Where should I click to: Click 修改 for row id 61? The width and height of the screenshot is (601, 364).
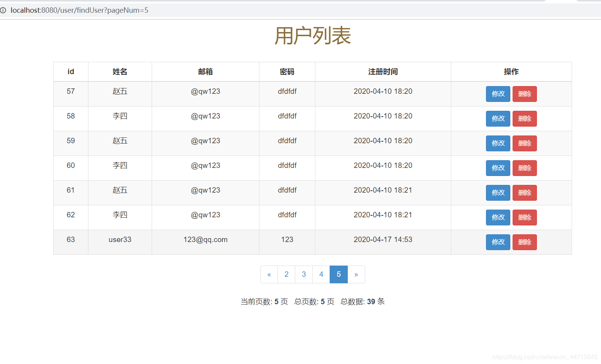click(x=498, y=193)
